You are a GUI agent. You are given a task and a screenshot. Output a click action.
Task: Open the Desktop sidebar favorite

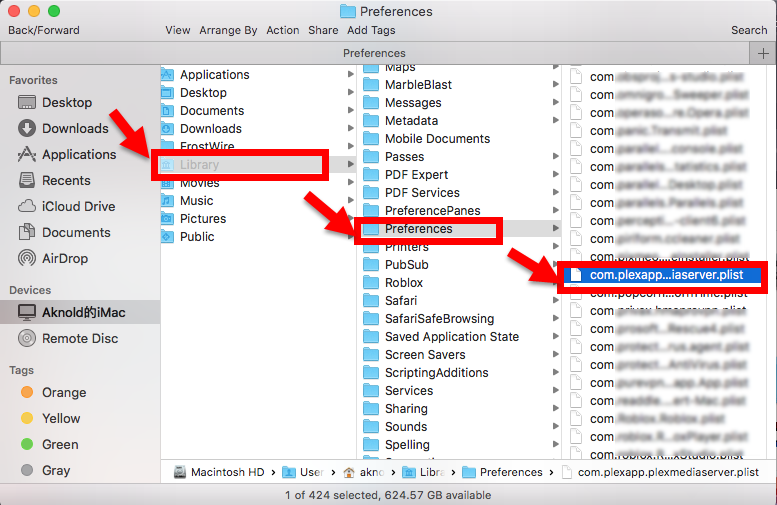tap(66, 102)
